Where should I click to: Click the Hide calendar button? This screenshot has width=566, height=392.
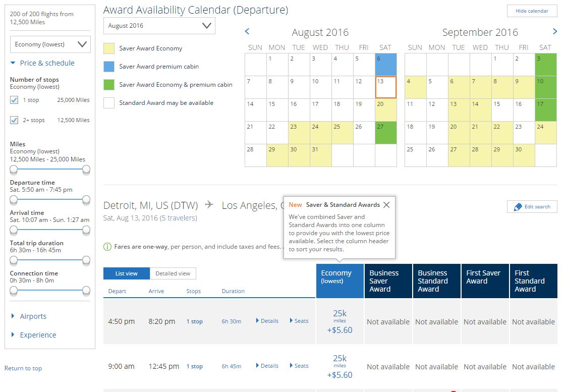532,11
